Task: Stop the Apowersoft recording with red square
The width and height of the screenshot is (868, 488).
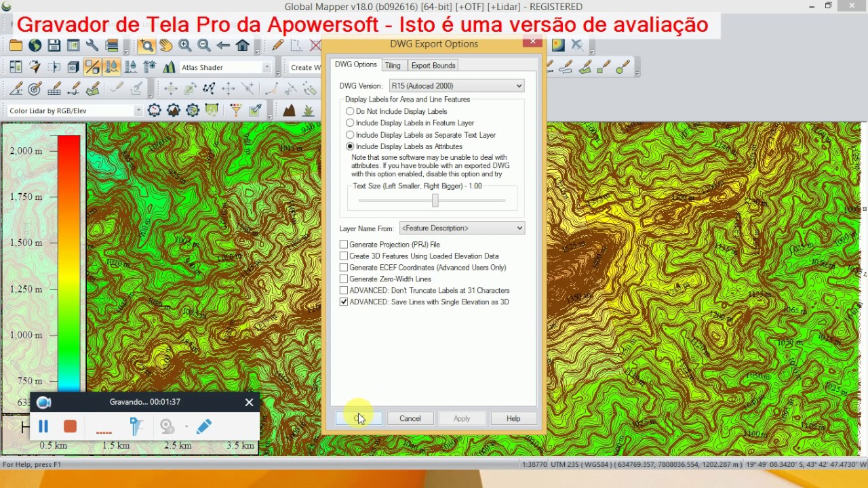Action: 70,426
